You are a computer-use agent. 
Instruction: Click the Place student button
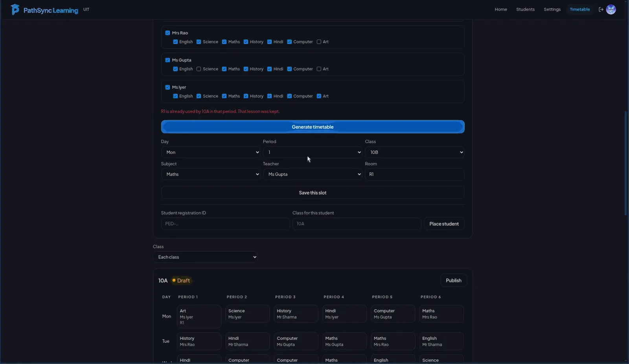[x=444, y=224]
